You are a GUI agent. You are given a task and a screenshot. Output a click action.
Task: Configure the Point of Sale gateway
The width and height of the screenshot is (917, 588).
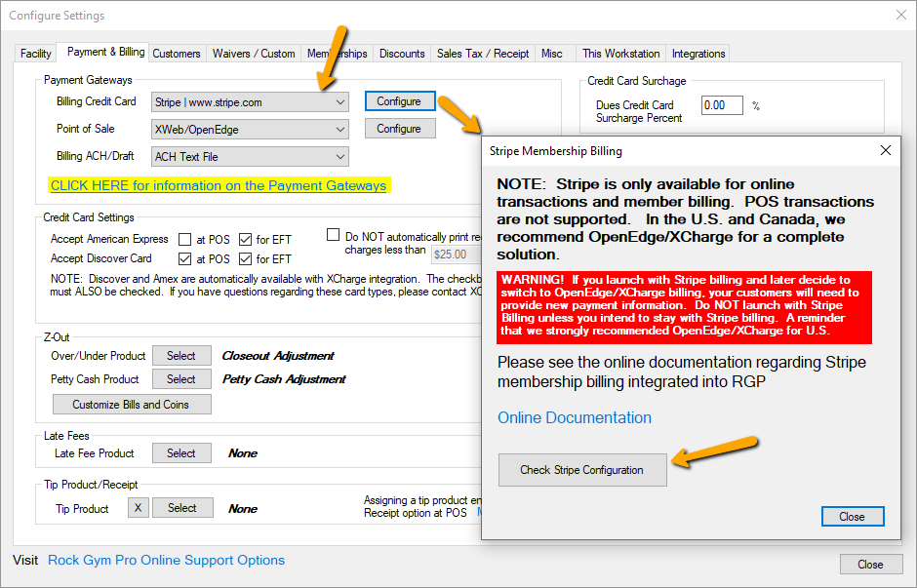[400, 129]
